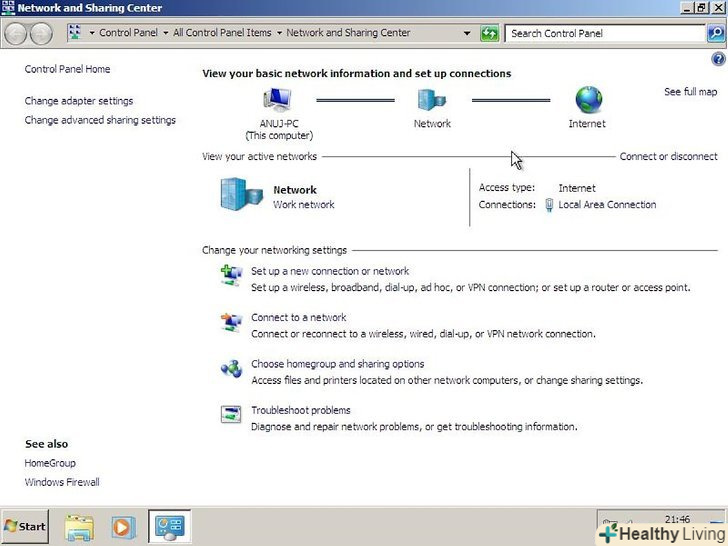Open the address bar history dropdown arrow
Viewport: 728px width, 546px height.
467,33
